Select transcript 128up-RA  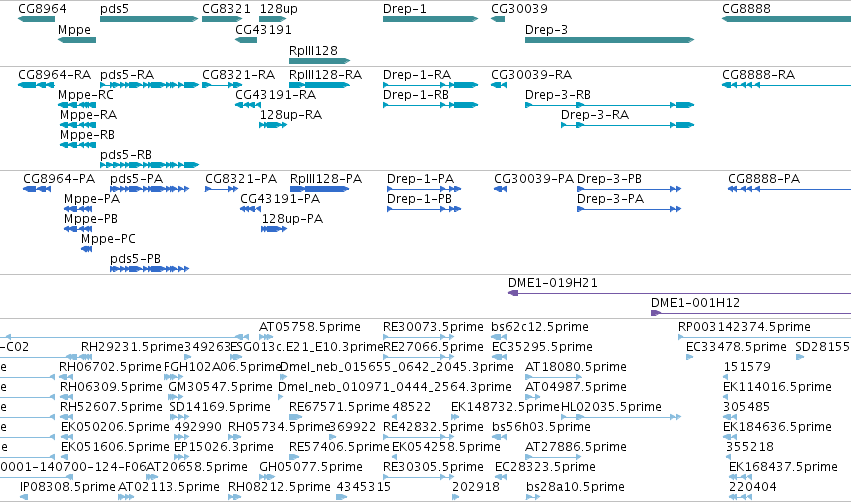273,125
